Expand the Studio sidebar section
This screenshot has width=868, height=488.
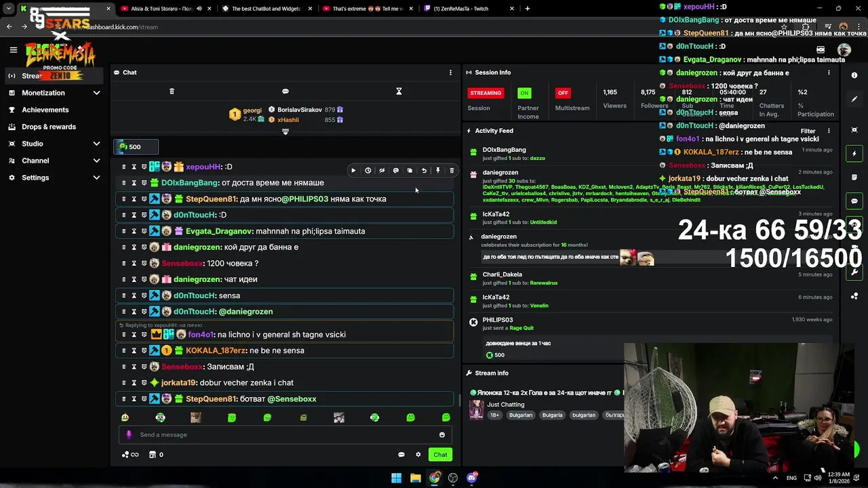pos(96,144)
